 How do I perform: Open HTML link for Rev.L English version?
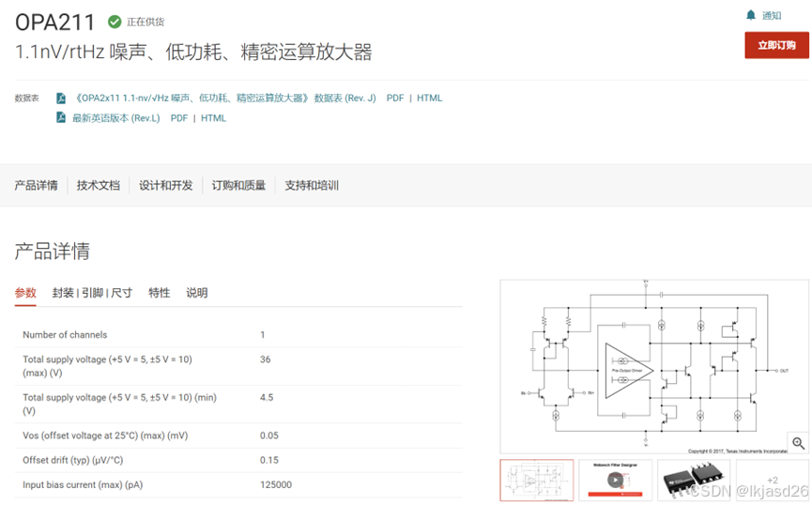[213, 118]
